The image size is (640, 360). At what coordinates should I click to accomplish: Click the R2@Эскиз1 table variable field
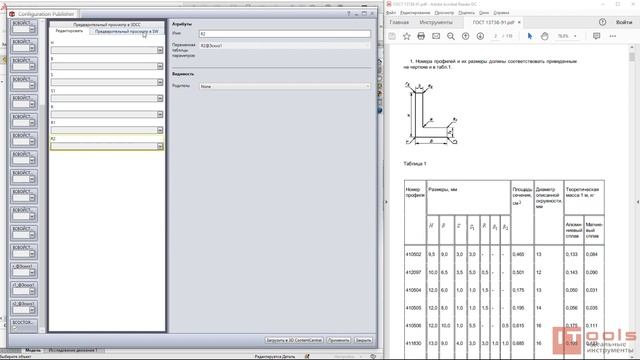[285, 46]
